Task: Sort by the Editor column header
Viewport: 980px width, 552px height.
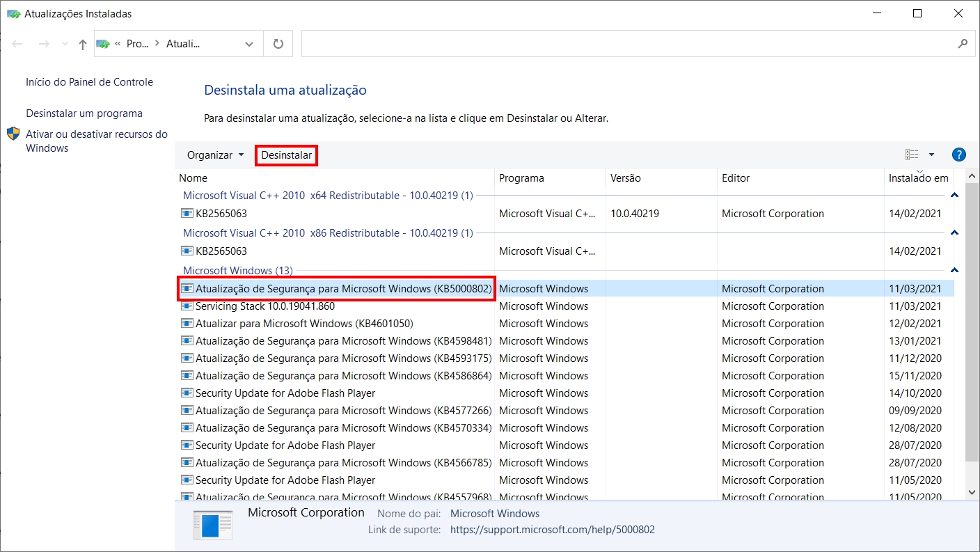Action: tap(800, 178)
